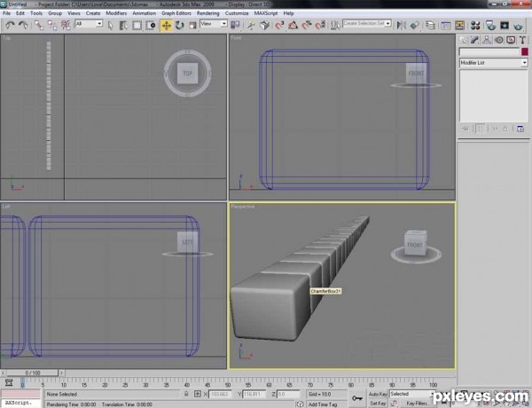The width and height of the screenshot is (532, 408).
Task: Switch to the Hierarchy command panel tab
Action: click(x=487, y=40)
